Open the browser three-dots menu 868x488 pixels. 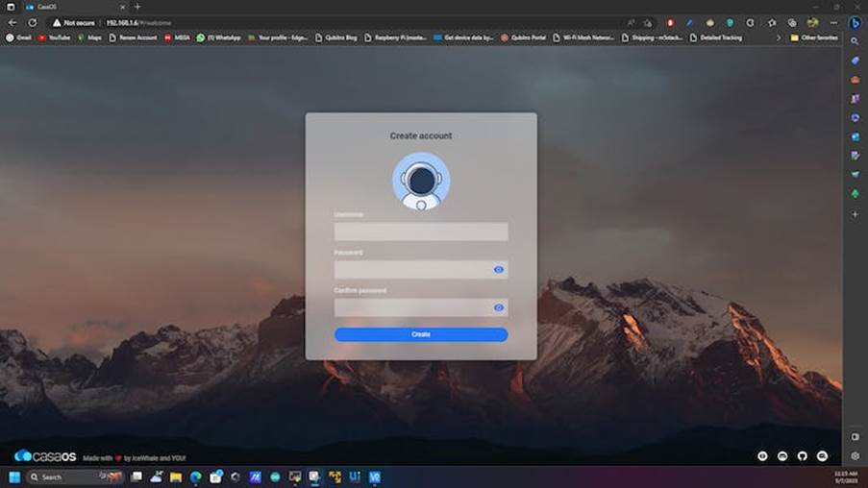click(x=833, y=23)
